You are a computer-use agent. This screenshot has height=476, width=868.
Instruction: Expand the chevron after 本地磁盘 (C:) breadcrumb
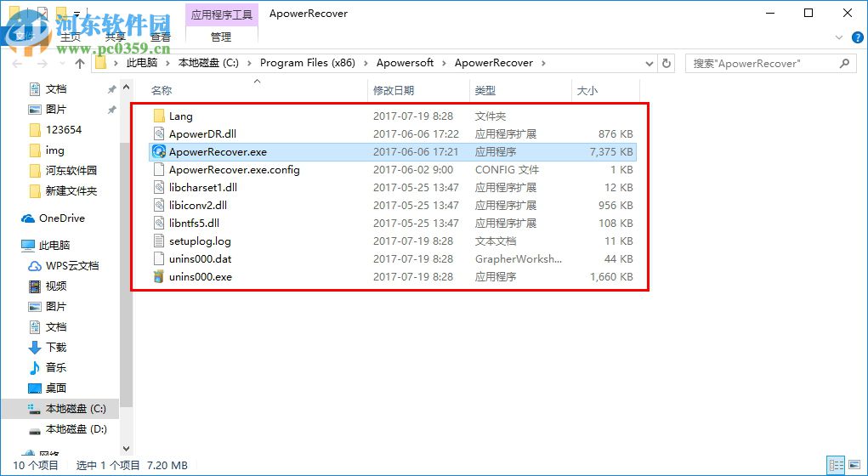click(250, 63)
